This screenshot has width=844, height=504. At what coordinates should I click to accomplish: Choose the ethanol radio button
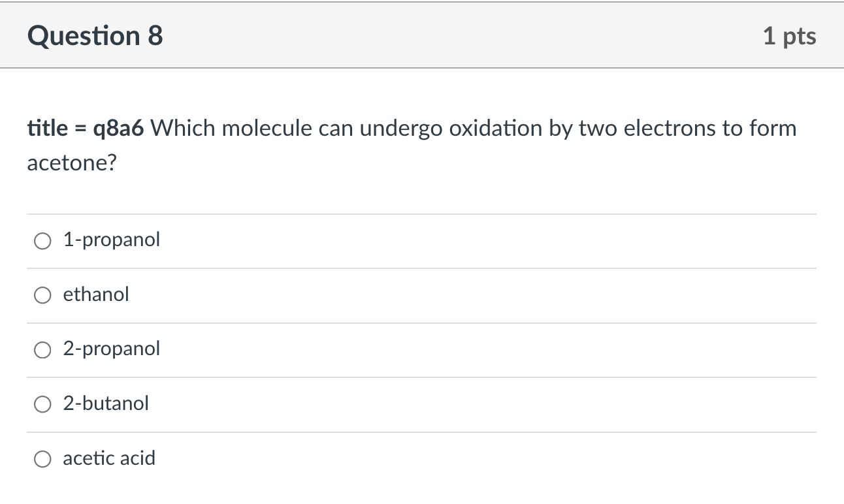(42, 296)
